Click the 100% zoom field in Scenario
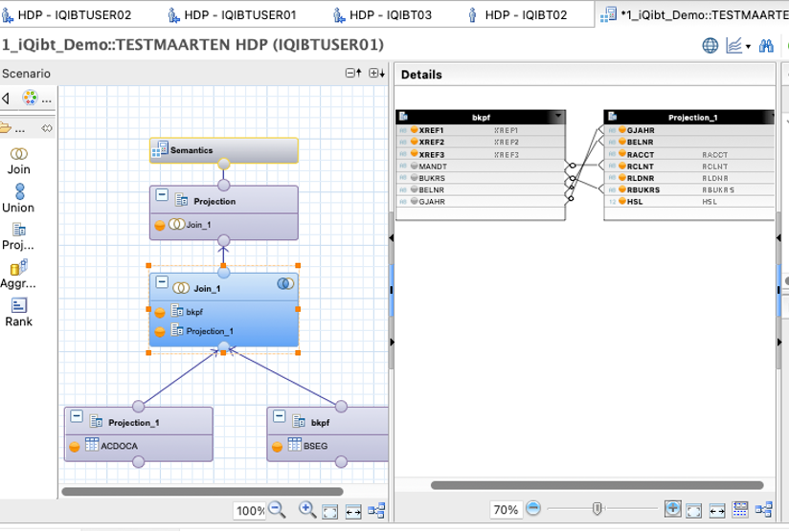Viewport: 789px width, 532px height. [x=250, y=511]
